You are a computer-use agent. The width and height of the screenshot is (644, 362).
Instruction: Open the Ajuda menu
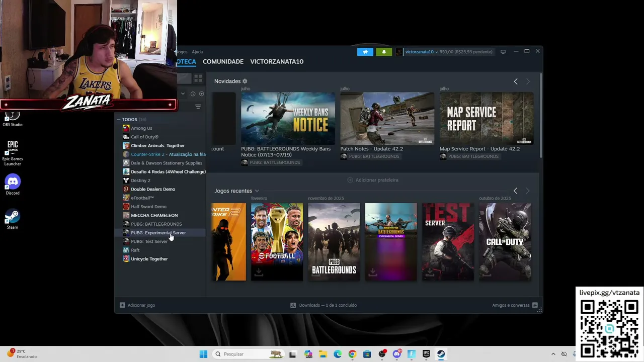tap(197, 52)
